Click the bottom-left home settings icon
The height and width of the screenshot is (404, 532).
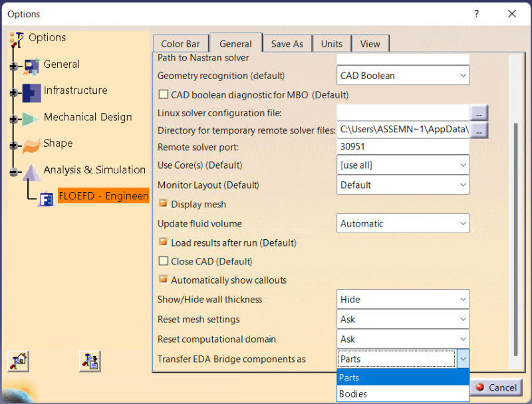point(17,361)
